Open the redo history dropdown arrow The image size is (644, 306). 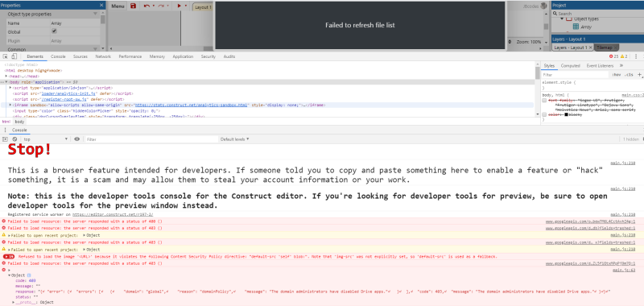pyautogui.click(x=168, y=6)
